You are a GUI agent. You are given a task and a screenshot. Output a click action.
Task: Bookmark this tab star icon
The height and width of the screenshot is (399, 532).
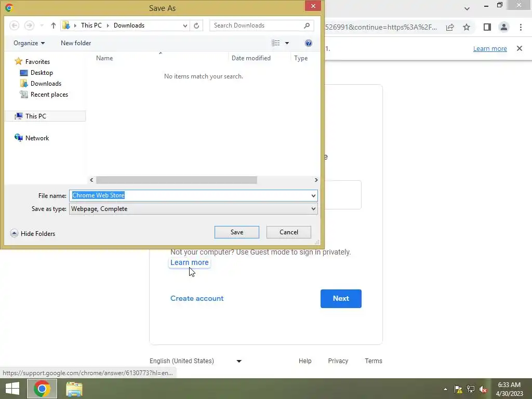tap(467, 27)
